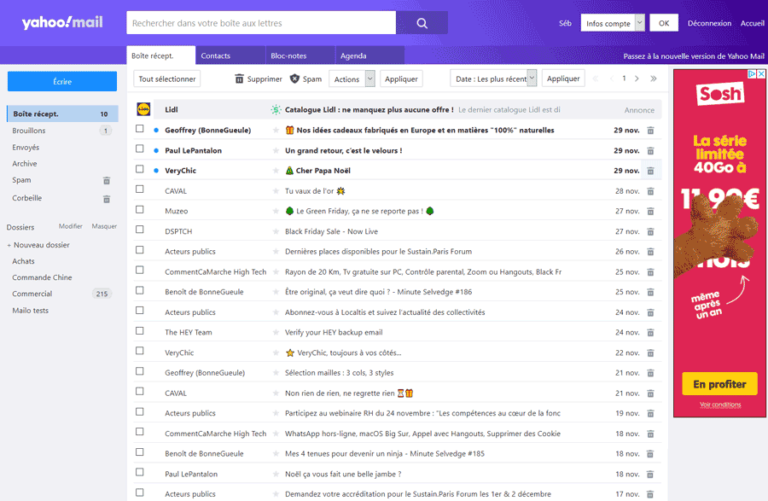The height and width of the screenshot is (501, 768).
Task: Jump to last page double arrow
Action: coord(654,78)
